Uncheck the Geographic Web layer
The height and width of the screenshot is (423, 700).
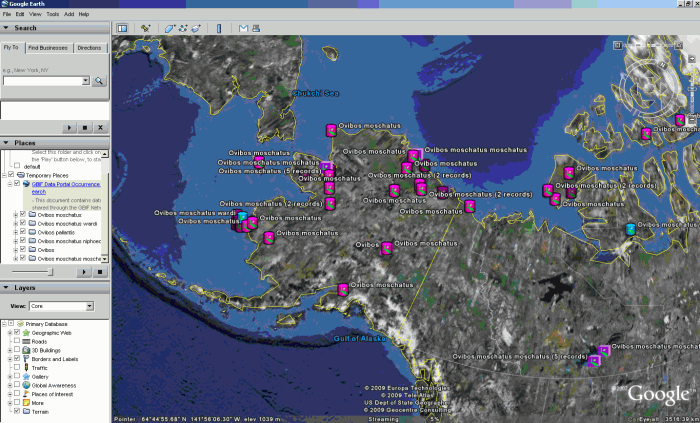pos(17,333)
